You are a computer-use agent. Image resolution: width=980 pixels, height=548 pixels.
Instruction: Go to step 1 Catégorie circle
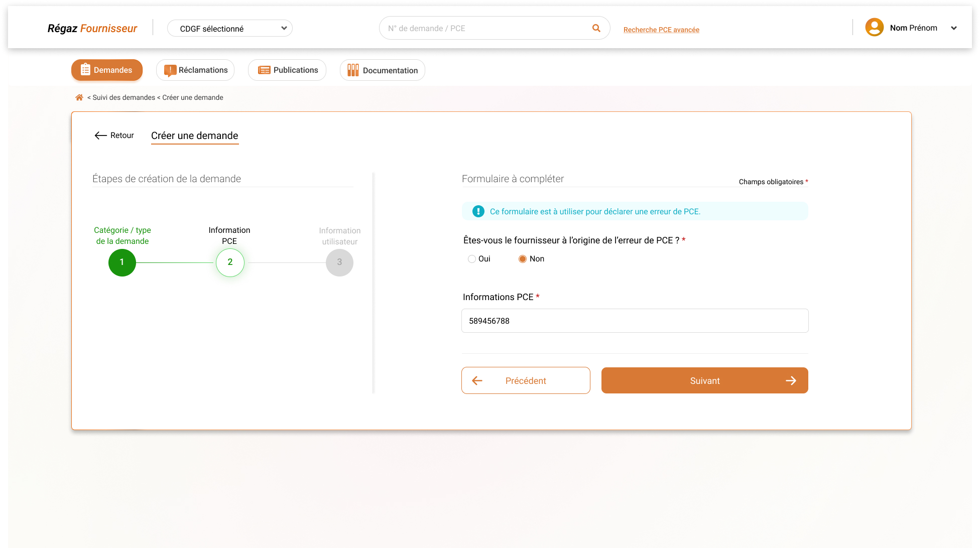pyautogui.click(x=122, y=262)
